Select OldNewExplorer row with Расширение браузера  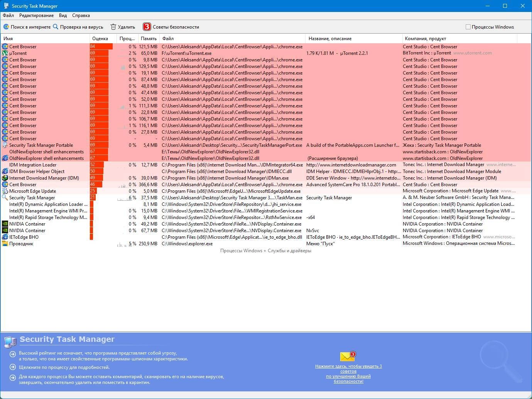click(266, 158)
